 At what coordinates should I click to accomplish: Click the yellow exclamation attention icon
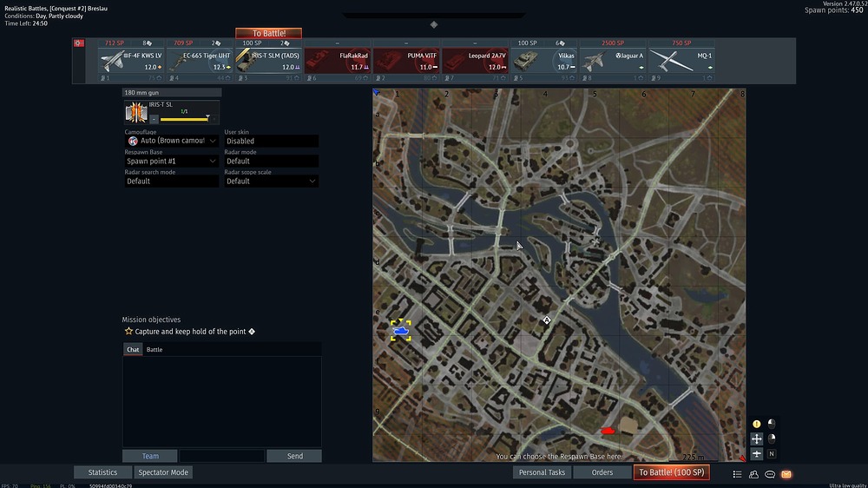757,424
